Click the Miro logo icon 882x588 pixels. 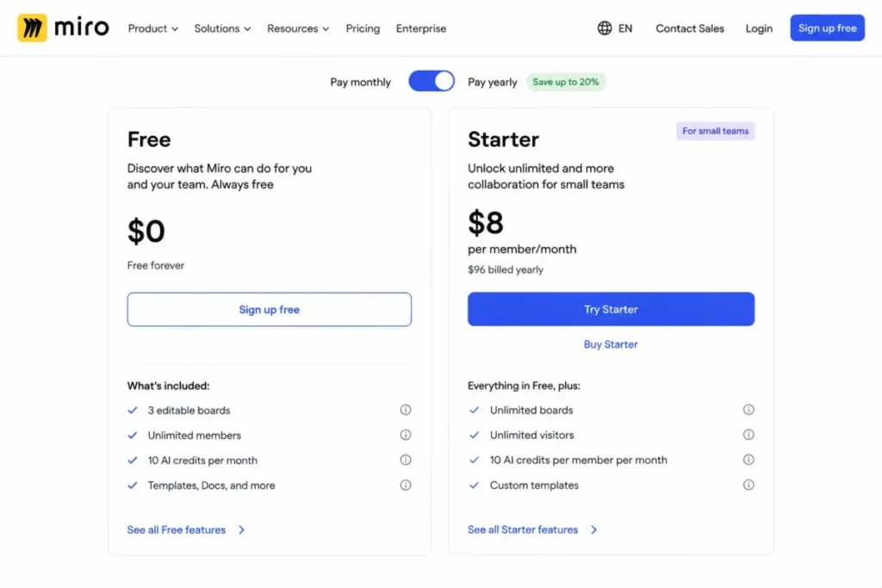[x=32, y=28]
